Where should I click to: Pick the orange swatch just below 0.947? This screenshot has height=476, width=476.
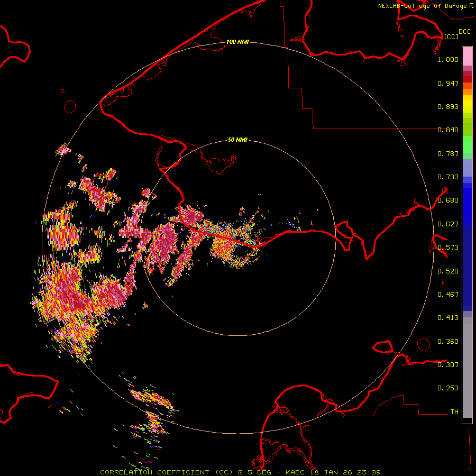[x=467, y=86]
